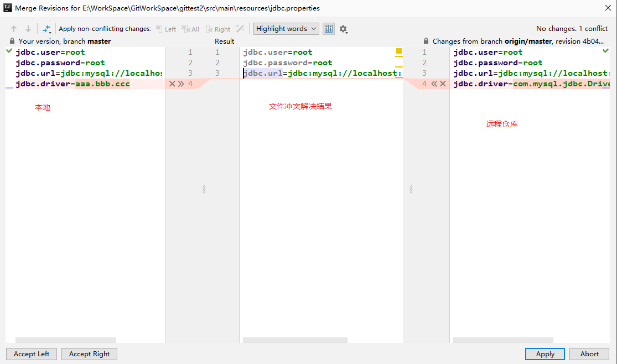Close the Merge Revisions dialog
This screenshot has width=617, height=364.
coord(608,8)
